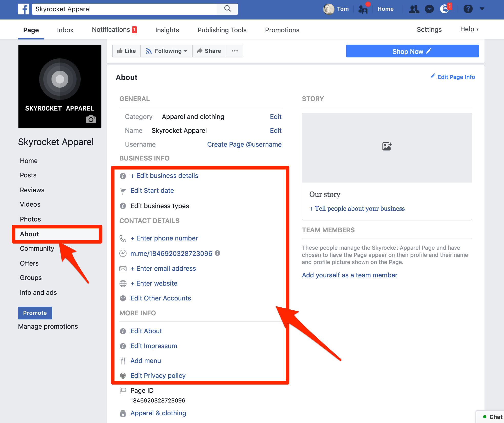Switch to the Insights tab
The image size is (504, 423).
[x=167, y=30]
